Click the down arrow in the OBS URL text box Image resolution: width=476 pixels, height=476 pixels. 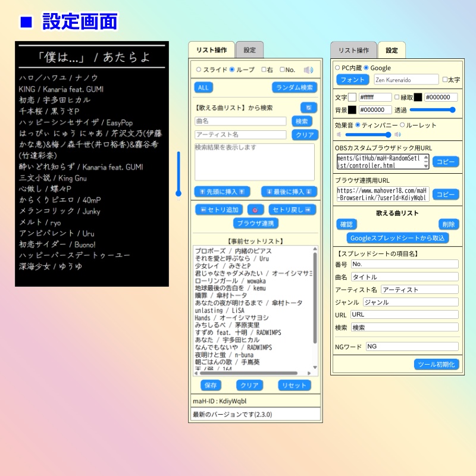[426, 166]
